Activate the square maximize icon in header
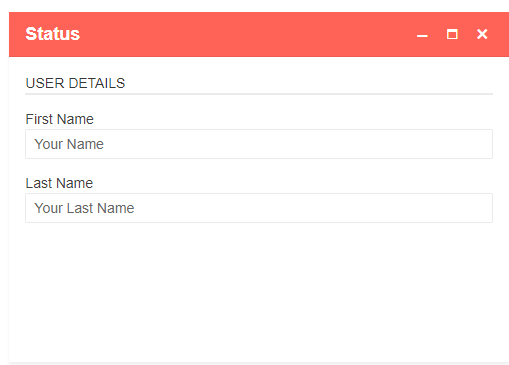Viewport: 509px width, 365px height. coord(452,34)
